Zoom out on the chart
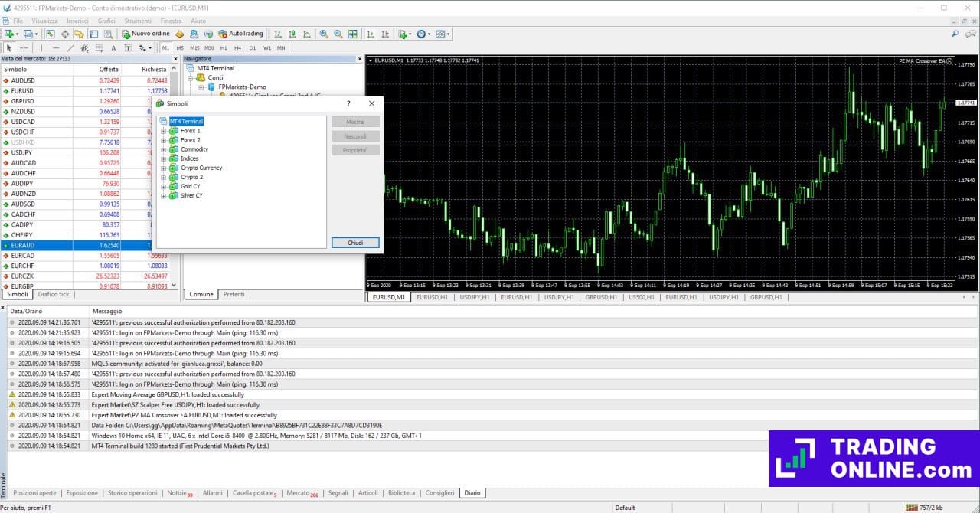Image resolution: width=980 pixels, height=513 pixels. click(338, 34)
